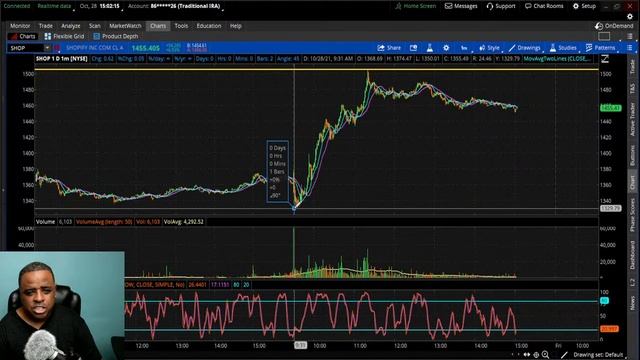
Task: Click the gear icon below Setup
Action: pyautogui.click(x=630, y=16)
